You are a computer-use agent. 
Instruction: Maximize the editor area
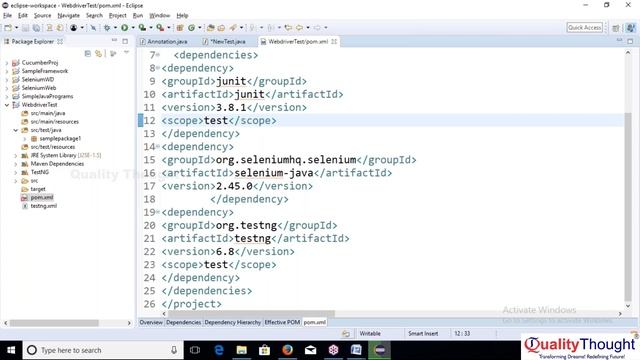pyautogui.click(x=631, y=41)
